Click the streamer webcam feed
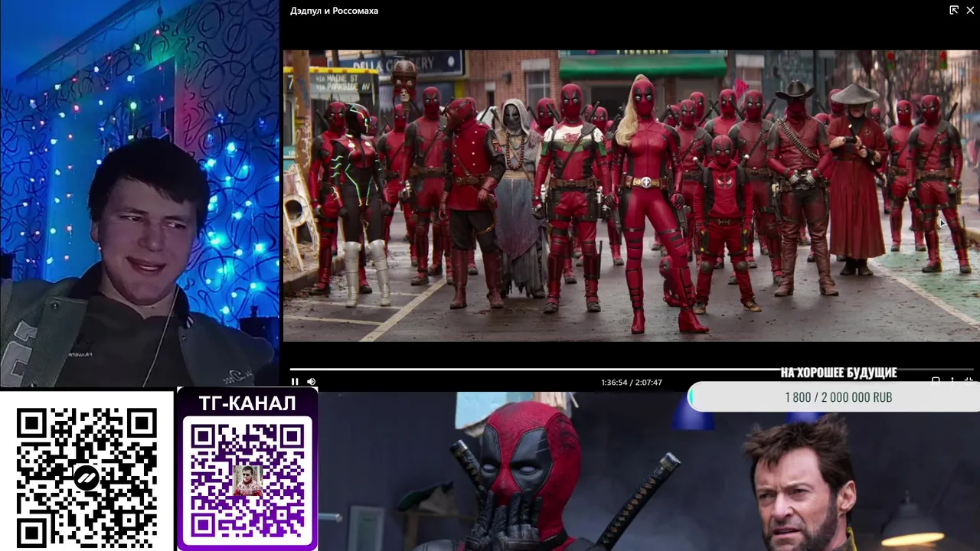 pyautogui.click(x=139, y=194)
